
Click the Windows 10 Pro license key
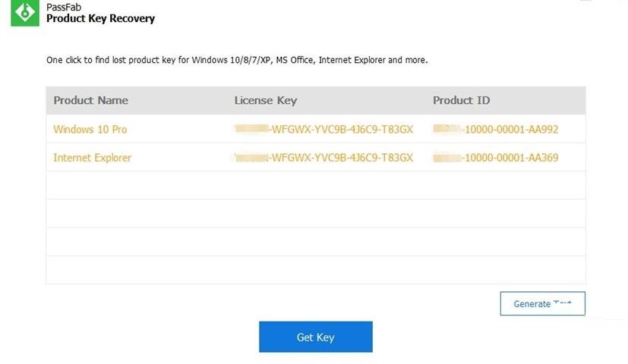[324, 129]
